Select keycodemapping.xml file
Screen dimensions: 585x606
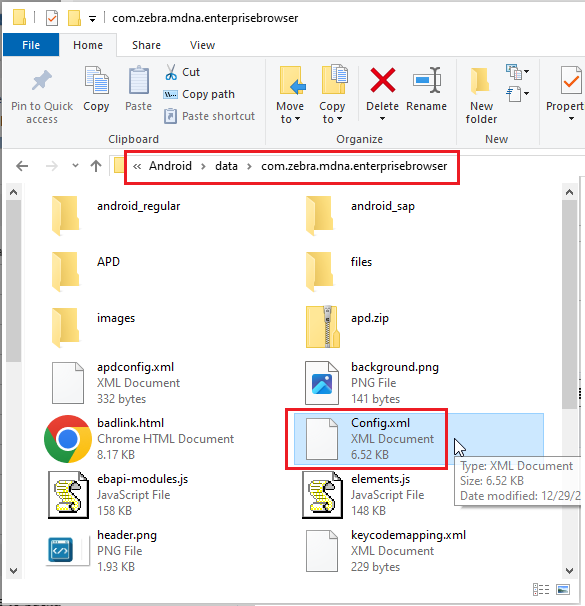(386, 551)
